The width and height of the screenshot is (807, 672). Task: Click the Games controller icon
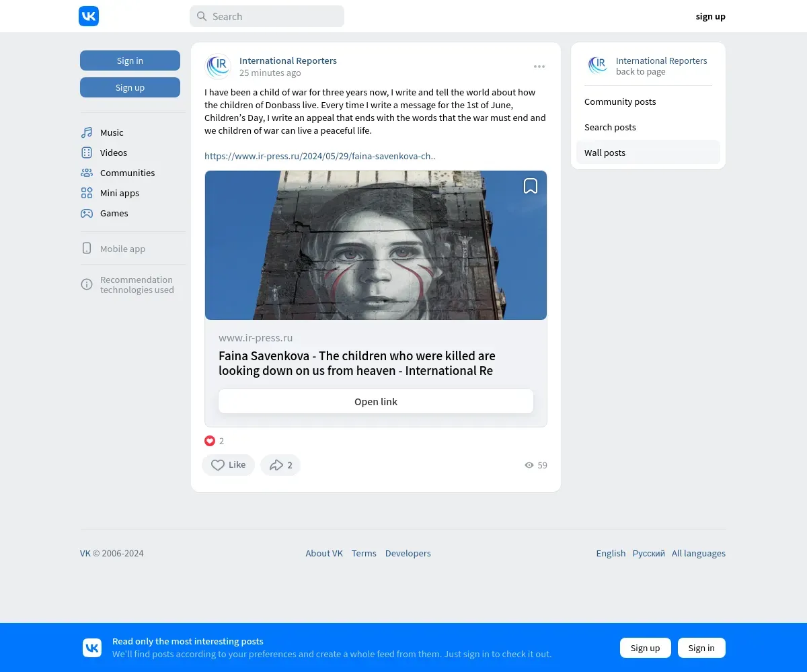pos(87,213)
